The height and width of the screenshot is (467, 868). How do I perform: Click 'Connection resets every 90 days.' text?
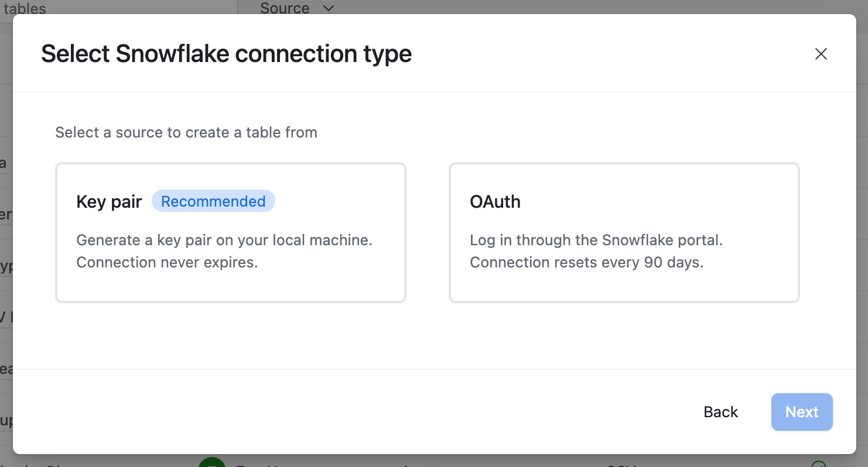[587, 263]
